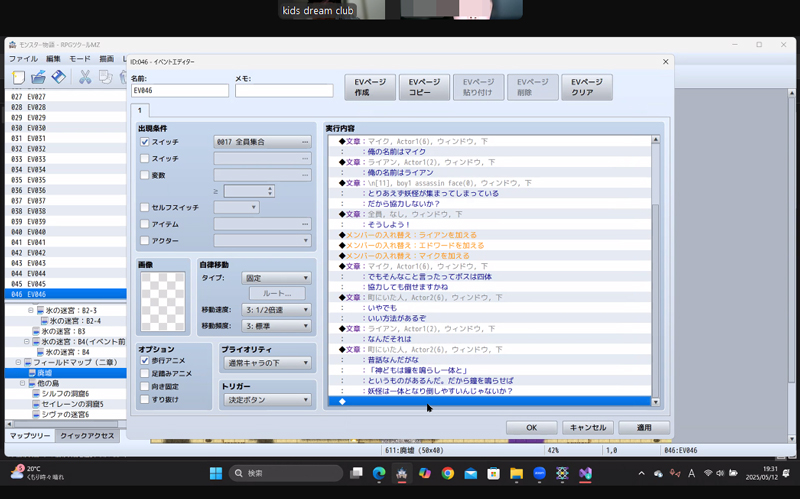Open the 編集 menu
This screenshot has height=499, width=800.
(53, 59)
